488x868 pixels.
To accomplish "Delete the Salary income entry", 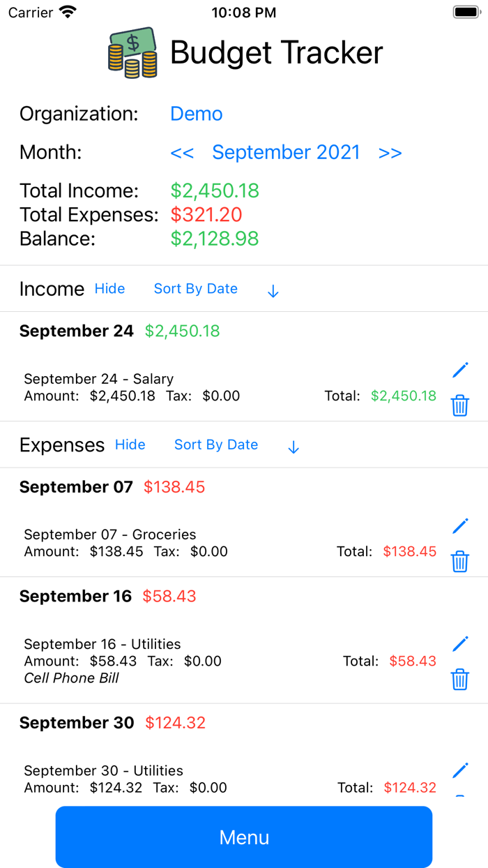I will coord(460,404).
